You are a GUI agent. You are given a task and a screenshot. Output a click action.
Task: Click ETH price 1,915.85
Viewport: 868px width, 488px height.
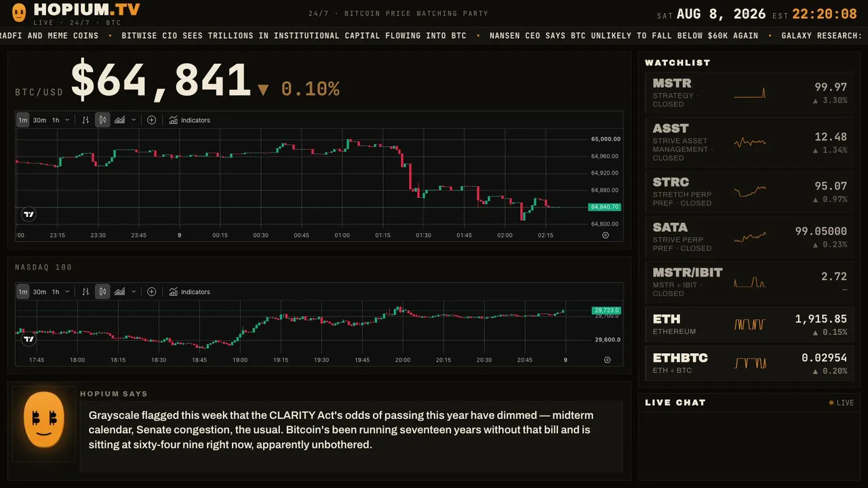coord(821,319)
